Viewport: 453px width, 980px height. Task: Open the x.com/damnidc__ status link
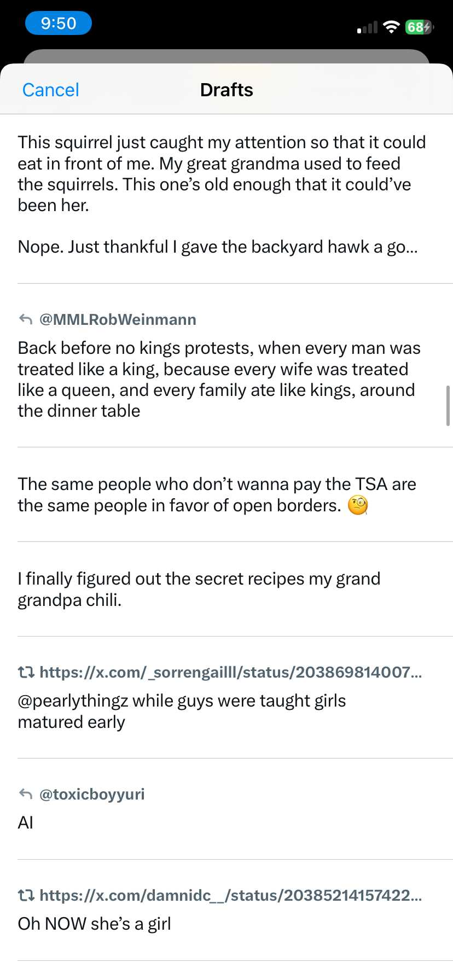230,895
